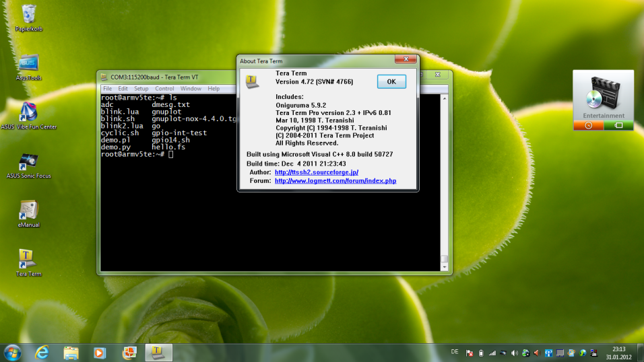
Task: Click the orange Windows-logo taskbar icon
Action: (x=129, y=353)
